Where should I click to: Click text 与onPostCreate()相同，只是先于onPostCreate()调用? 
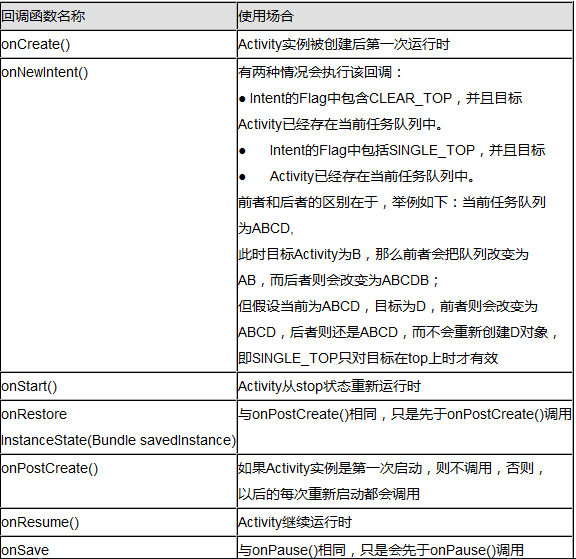pos(405,414)
